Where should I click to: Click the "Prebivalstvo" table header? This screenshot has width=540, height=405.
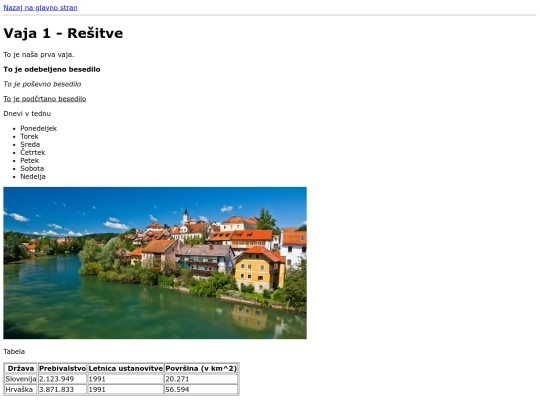(x=62, y=368)
